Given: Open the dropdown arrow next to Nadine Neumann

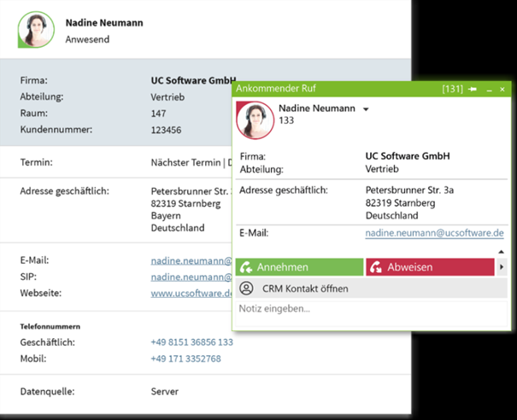Looking at the screenshot, I should [x=366, y=109].
